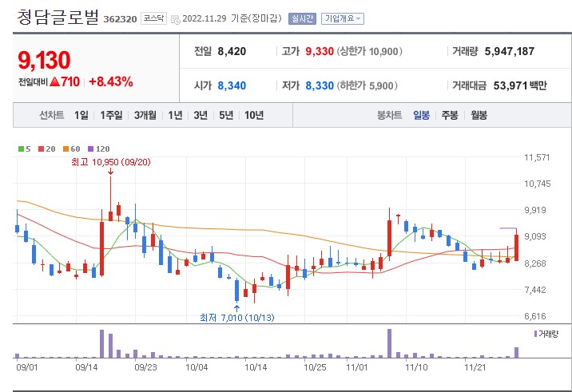Switch to the 1년 chart range
Screen dimensions: 572x392
(x=175, y=115)
